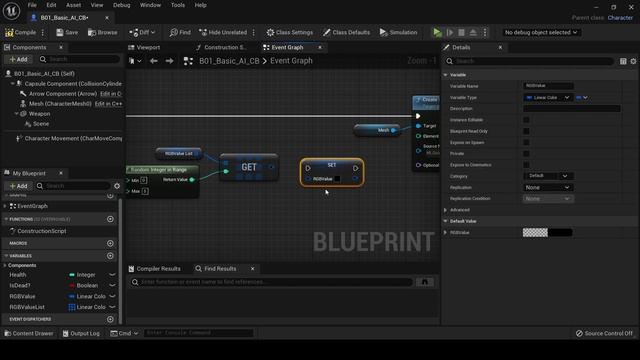Open the Replication None dropdown
The image size is (640, 360).
point(548,187)
